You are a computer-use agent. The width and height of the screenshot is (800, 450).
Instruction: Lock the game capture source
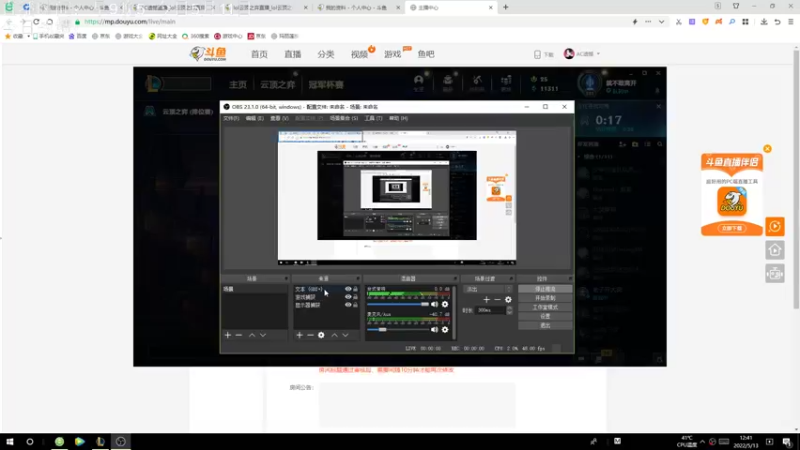pyautogui.click(x=356, y=297)
